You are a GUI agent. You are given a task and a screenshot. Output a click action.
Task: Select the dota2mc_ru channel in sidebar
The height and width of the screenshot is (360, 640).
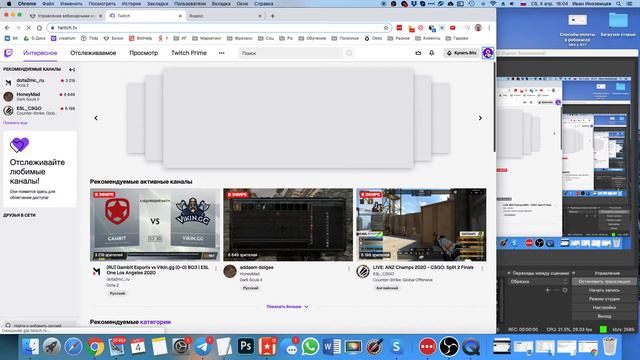pos(39,82)
